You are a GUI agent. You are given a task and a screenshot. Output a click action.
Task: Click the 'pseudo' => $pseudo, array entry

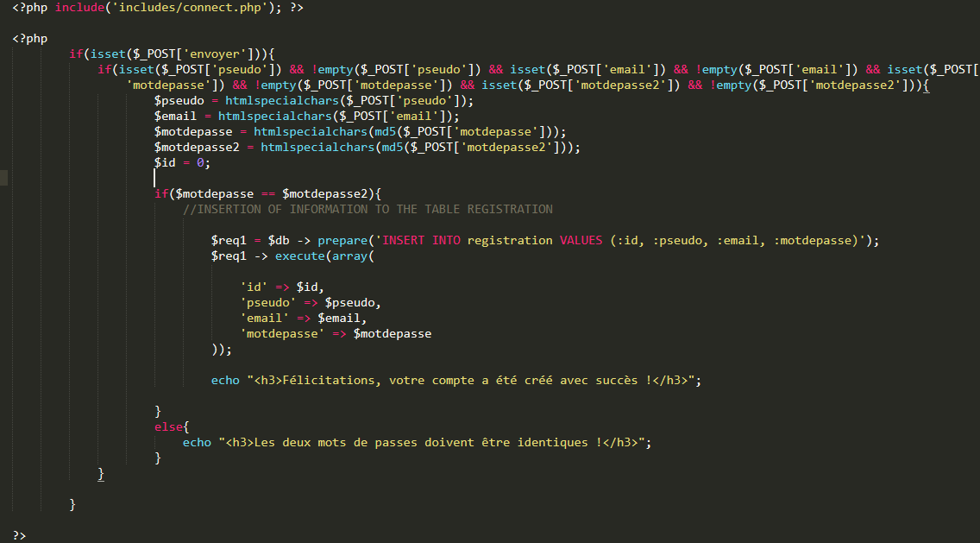coord(311,303)
